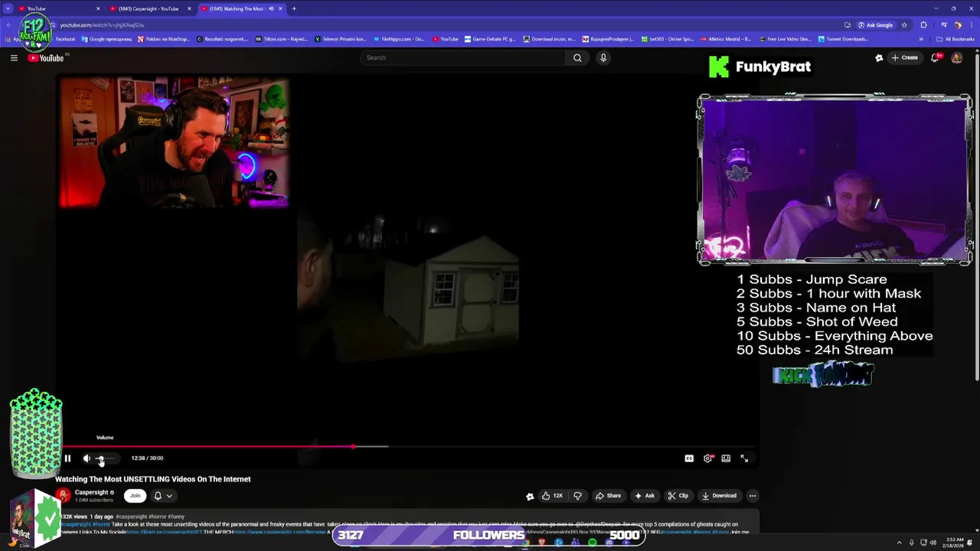
Task: Switch to the first YouTube tab
Action: (x=57, y=8)
